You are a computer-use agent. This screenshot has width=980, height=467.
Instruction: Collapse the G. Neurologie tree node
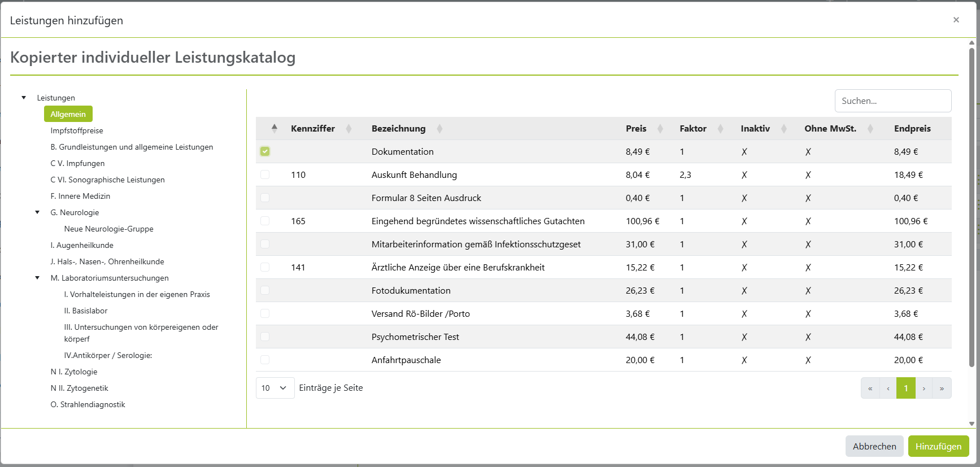pos(37,212)
